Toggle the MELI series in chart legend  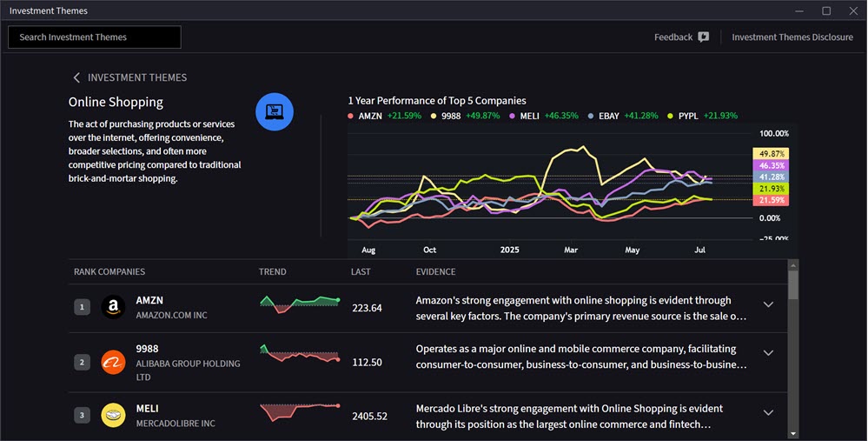[530, 116]
